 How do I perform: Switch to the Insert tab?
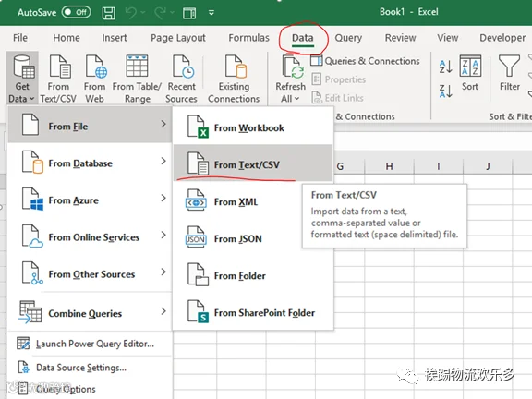point(115,38)
